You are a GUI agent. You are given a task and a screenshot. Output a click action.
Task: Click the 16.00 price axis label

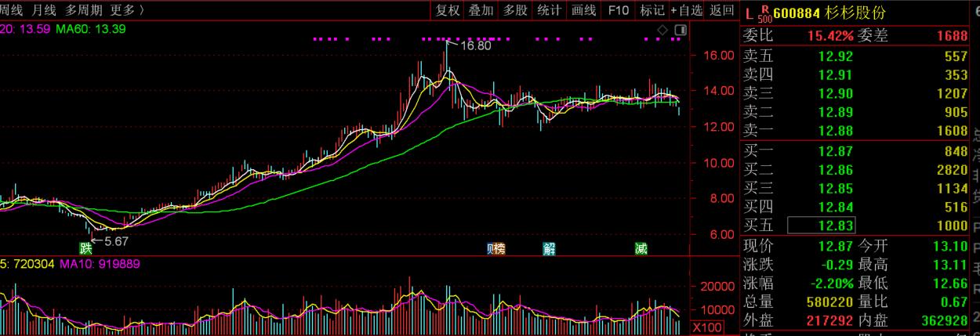pyautogui.click(x=719, y=56)
